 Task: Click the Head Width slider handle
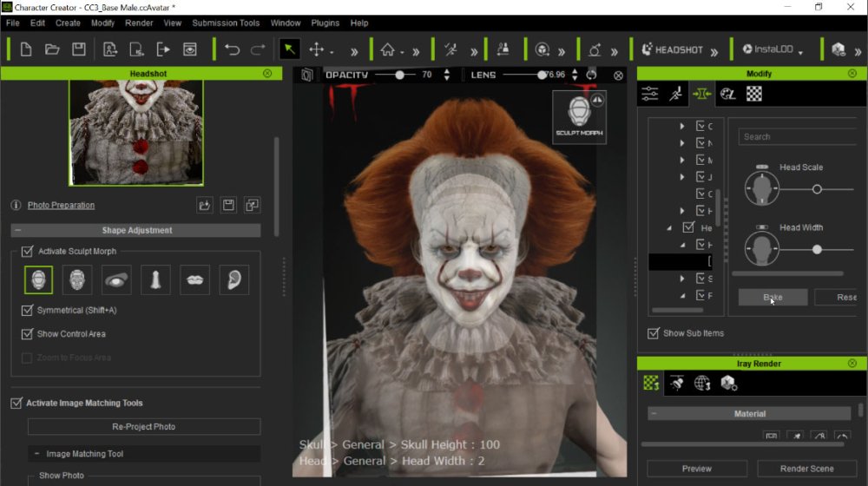pos(817,250)
